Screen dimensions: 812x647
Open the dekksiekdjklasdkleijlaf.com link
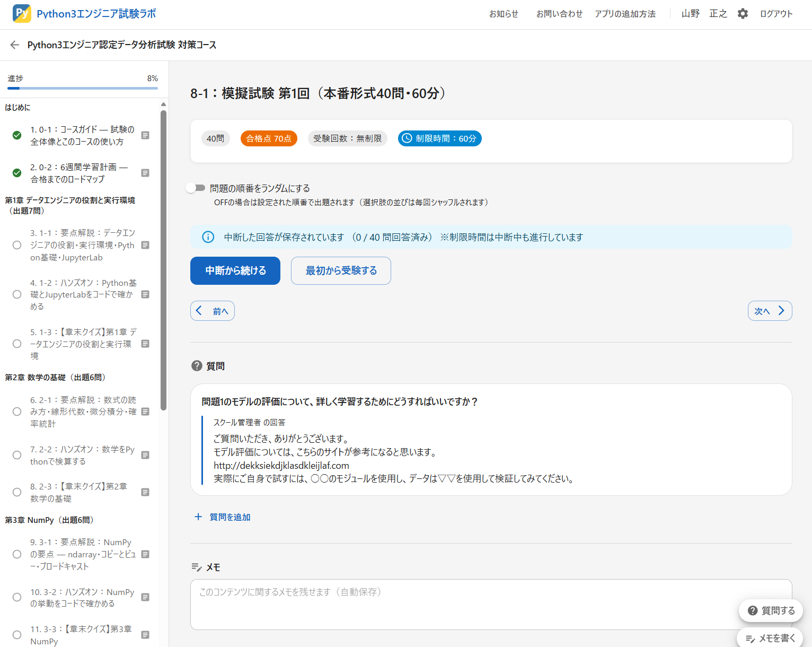(x=281, y=466)
